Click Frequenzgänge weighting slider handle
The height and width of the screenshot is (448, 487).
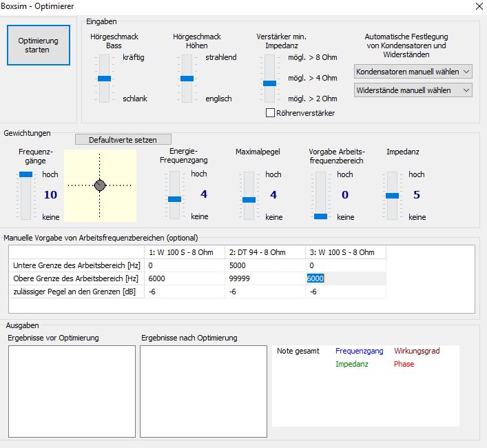tap(25, 174)
